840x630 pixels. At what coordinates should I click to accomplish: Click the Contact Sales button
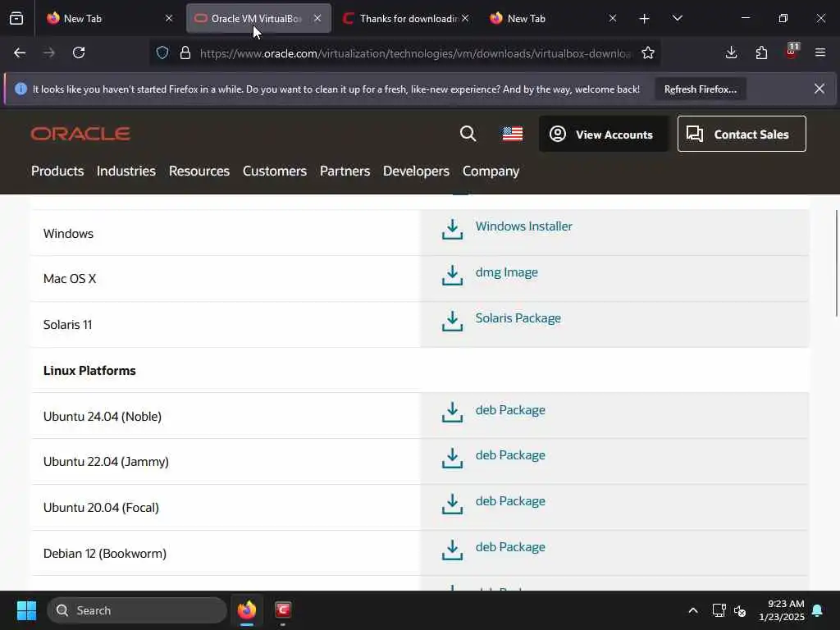coord(742,134)
